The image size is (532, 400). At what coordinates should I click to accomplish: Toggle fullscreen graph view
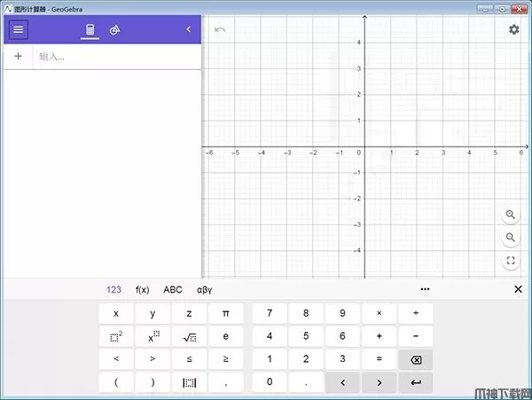click(x=511, y=260)
